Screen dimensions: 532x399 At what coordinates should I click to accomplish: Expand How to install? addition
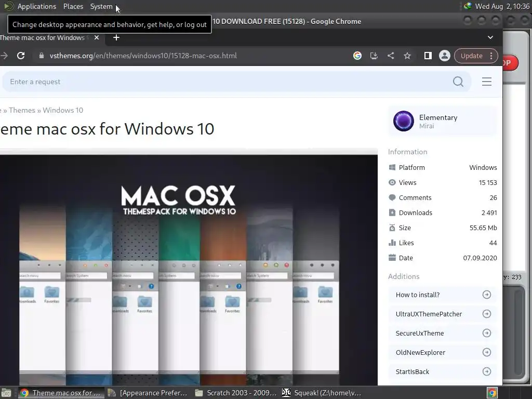[x=443, y=295]
